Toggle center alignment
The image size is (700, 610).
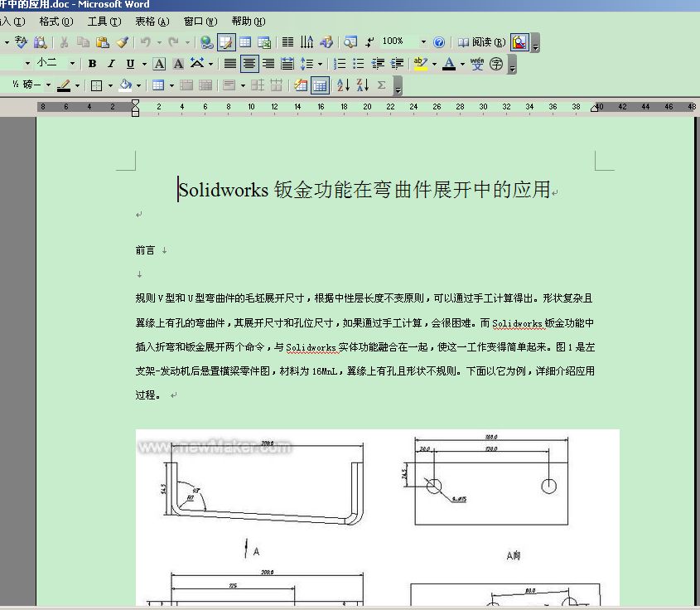pyautogui.click(x=249, y=64)
